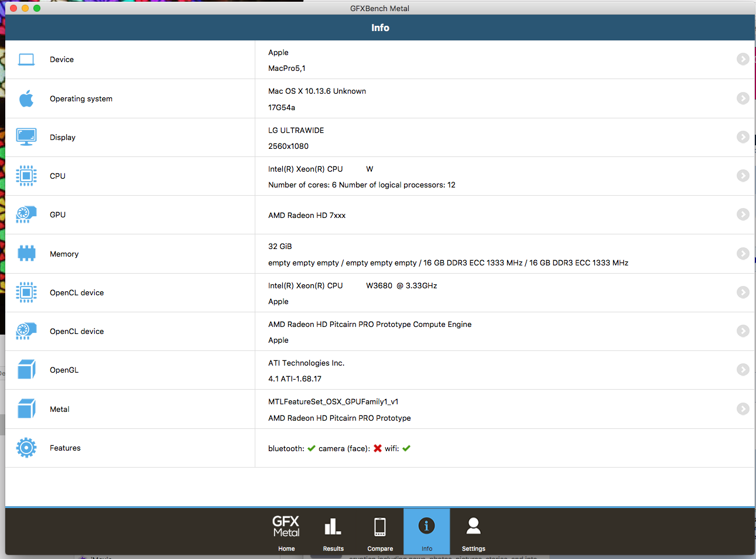
Task: Click the graphics card icon in the GPU row
Action: point(26,214)
